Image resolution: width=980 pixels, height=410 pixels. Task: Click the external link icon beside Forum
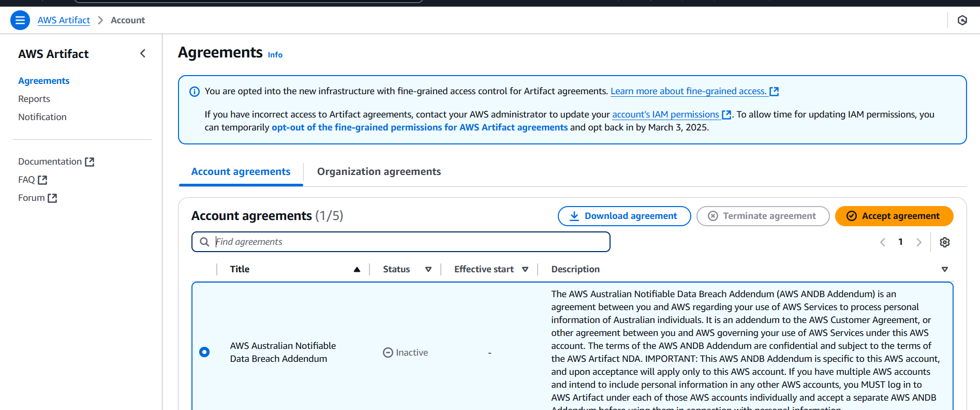(x=52, y=198)
